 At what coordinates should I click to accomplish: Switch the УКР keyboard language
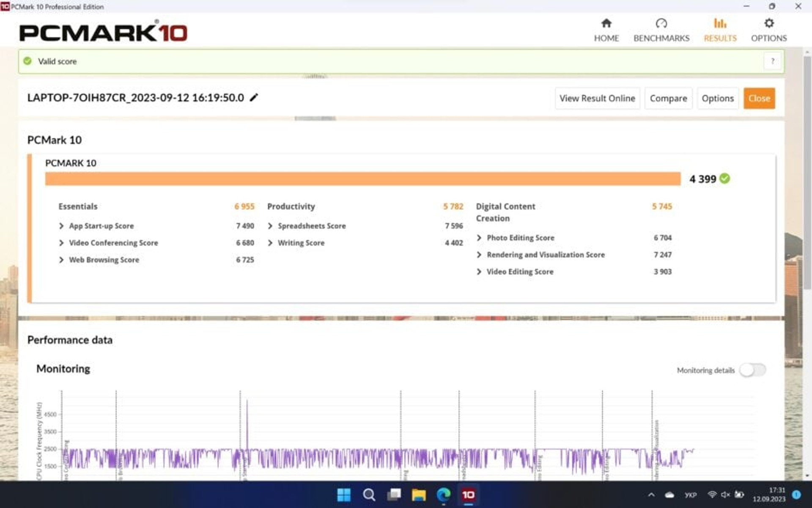coord(691,495)
